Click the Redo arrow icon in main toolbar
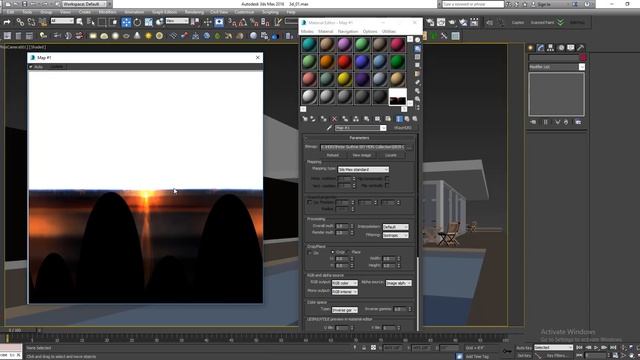This screenshot has height=360, width=640. click(x=7, y=22)
